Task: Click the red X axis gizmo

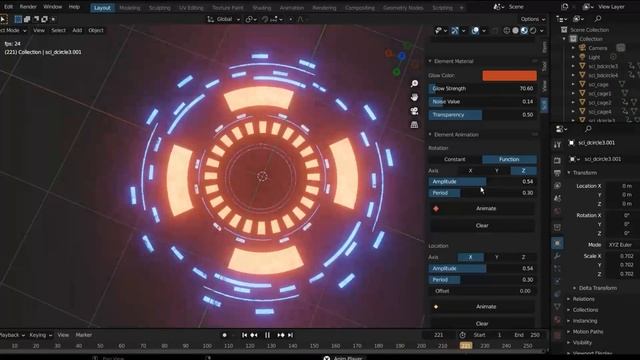Action: click(389, 53)
